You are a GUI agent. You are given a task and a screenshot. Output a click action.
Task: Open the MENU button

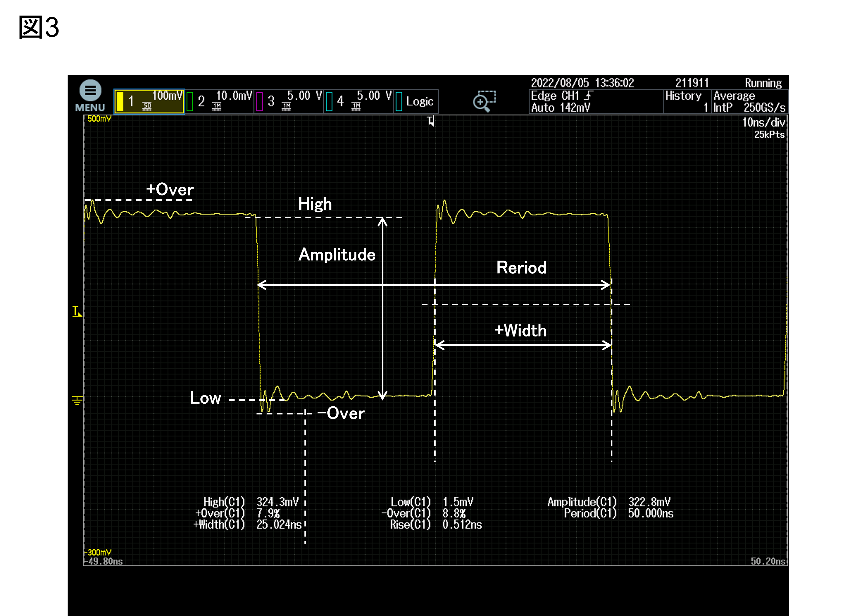coord(90,96)
